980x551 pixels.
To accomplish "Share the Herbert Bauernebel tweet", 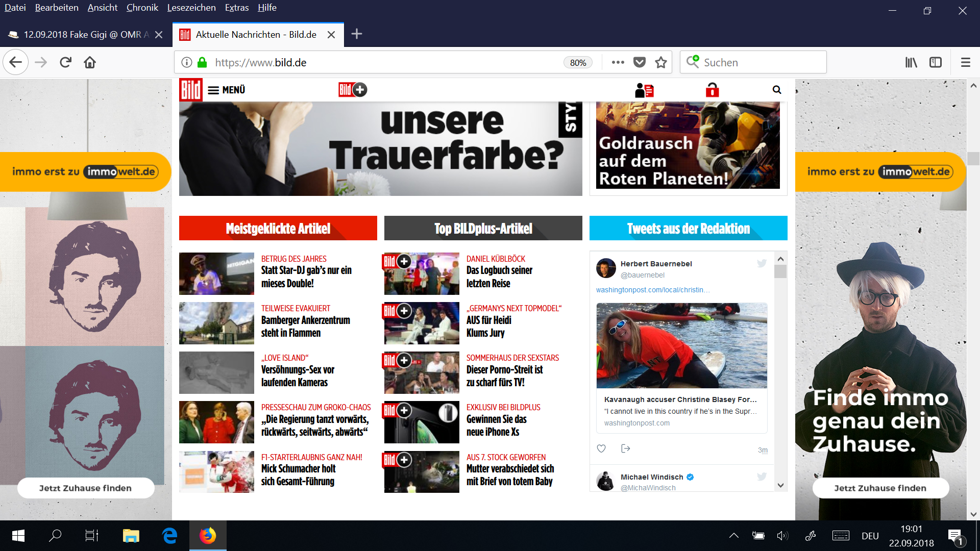I will (x=626, y=448).
